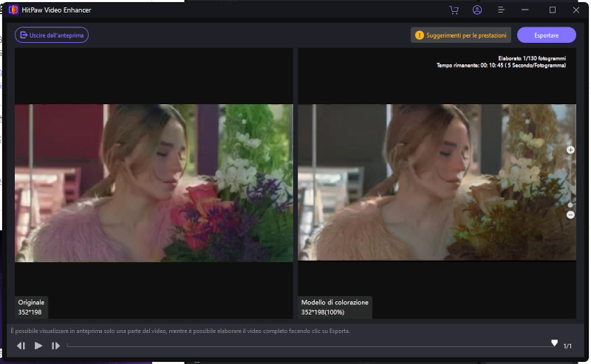Minimize the HitPaw window

coord(525,10)
